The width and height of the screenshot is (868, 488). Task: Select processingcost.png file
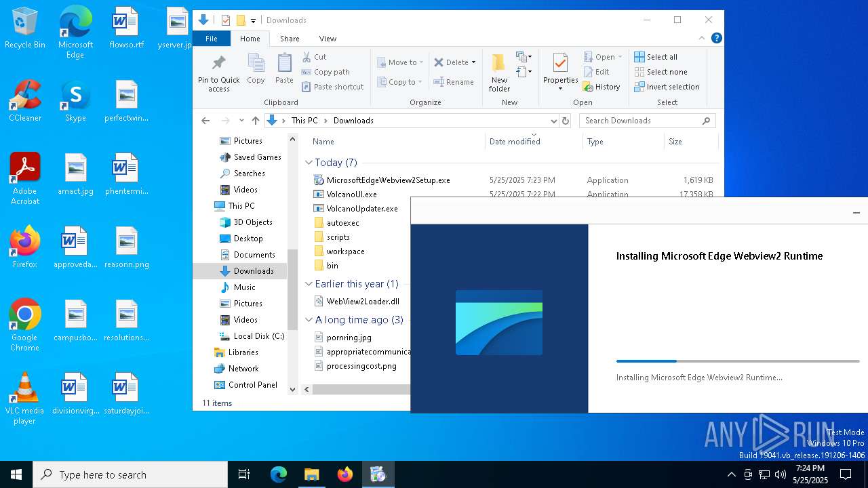[355, 366]
